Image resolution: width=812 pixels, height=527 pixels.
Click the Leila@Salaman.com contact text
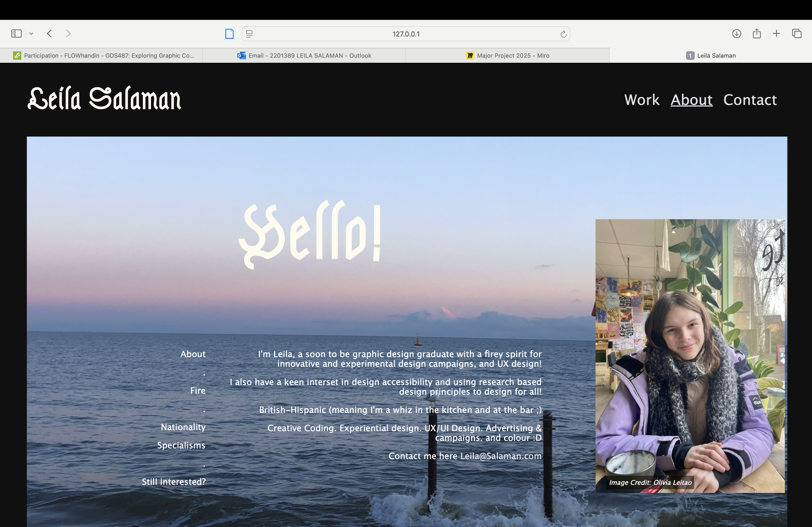point(501,456)
